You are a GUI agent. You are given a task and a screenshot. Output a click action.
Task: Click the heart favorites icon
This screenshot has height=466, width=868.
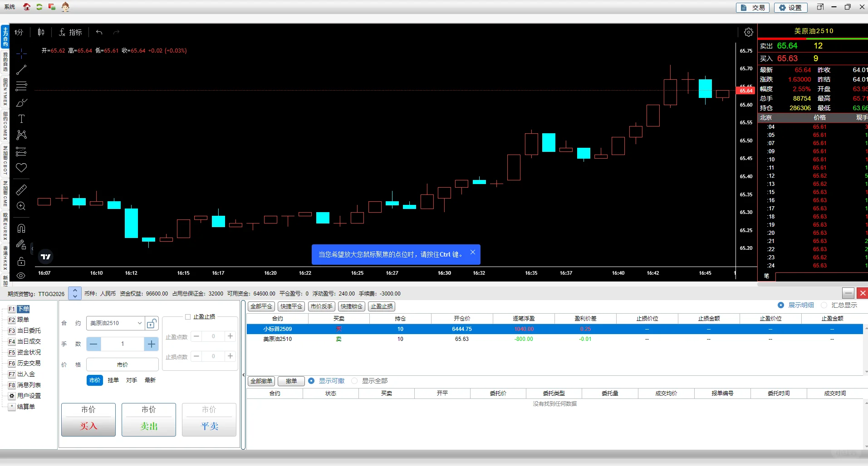coord(21,168)
